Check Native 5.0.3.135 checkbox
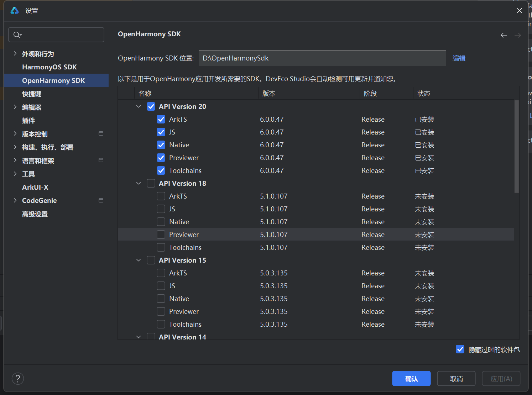532x395 pixels. (161, 299)
